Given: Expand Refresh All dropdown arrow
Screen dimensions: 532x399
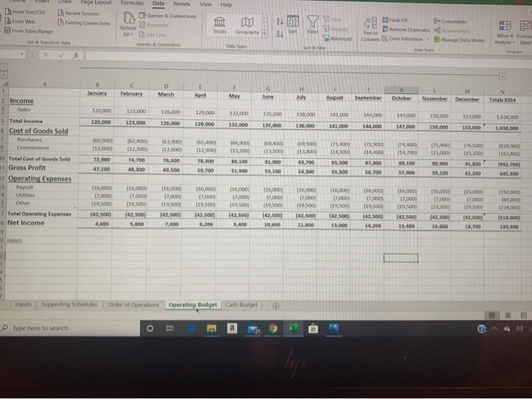Looking at the screenshot, I should (x=131, y=35).
